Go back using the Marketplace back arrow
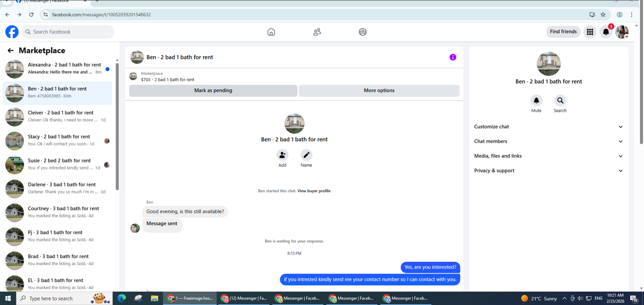The width and height of the screenshot is (644, 305). [10, 51]
